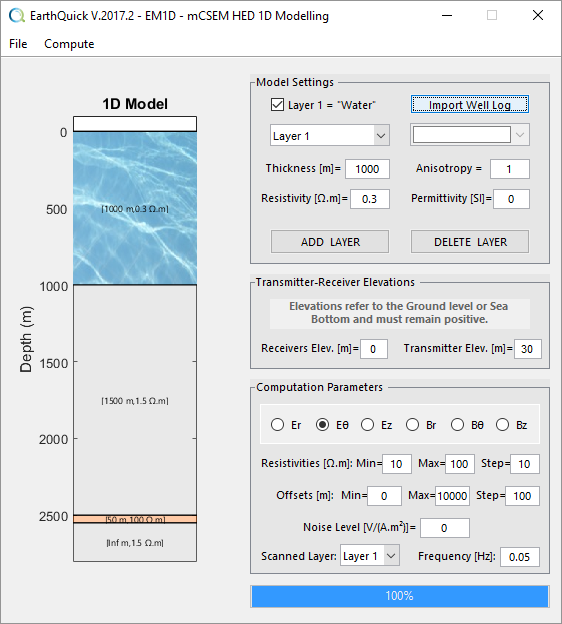
Task: Open the Compute menu
Action: [x=69, y=44]
